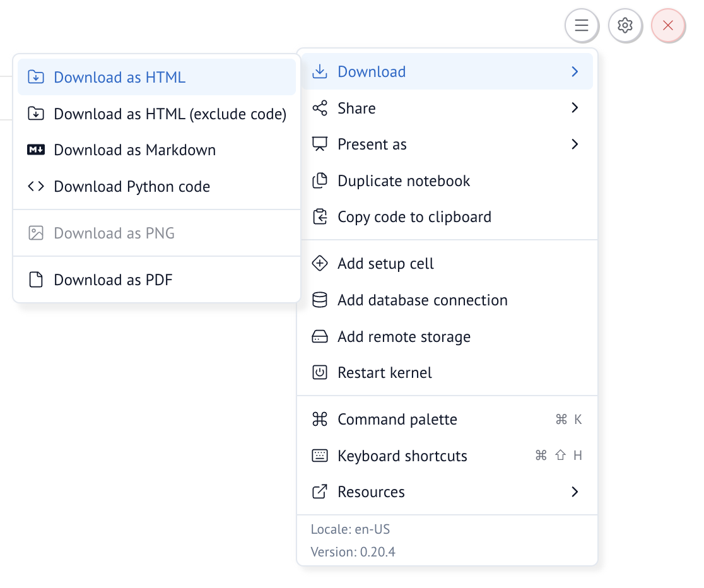Click the Restart kernel power icon

pos(320,373)
